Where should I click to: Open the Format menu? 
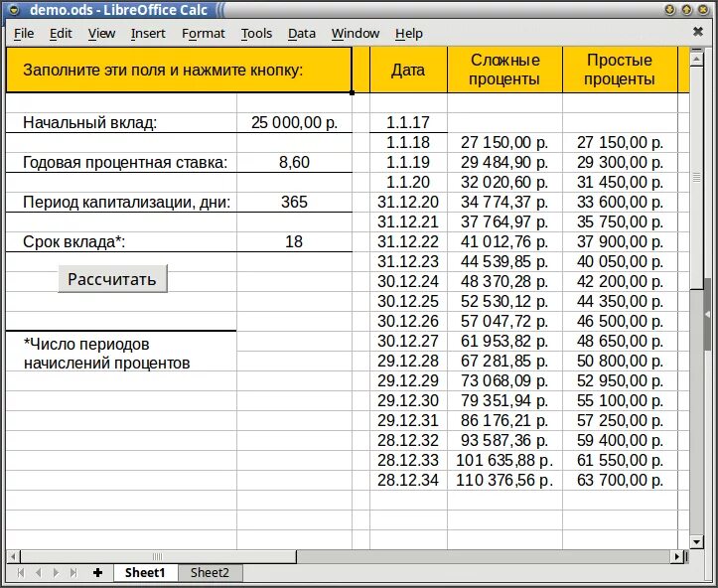coord(204,34)
